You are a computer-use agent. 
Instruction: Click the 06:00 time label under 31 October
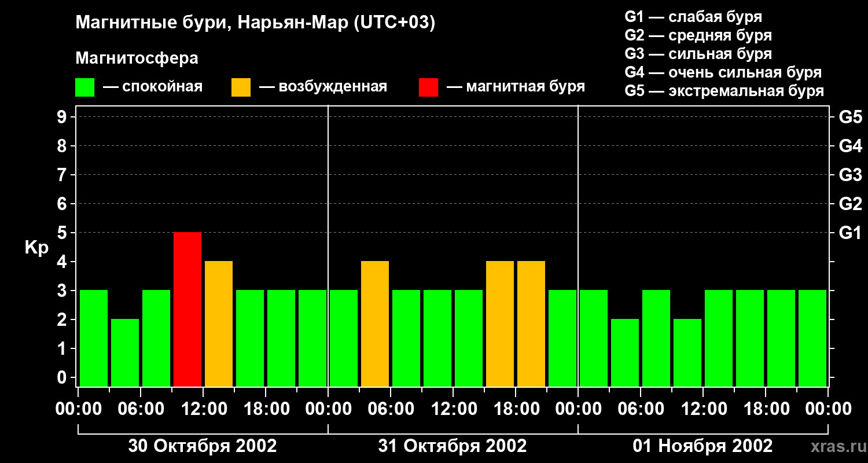[x=391, y=409]
